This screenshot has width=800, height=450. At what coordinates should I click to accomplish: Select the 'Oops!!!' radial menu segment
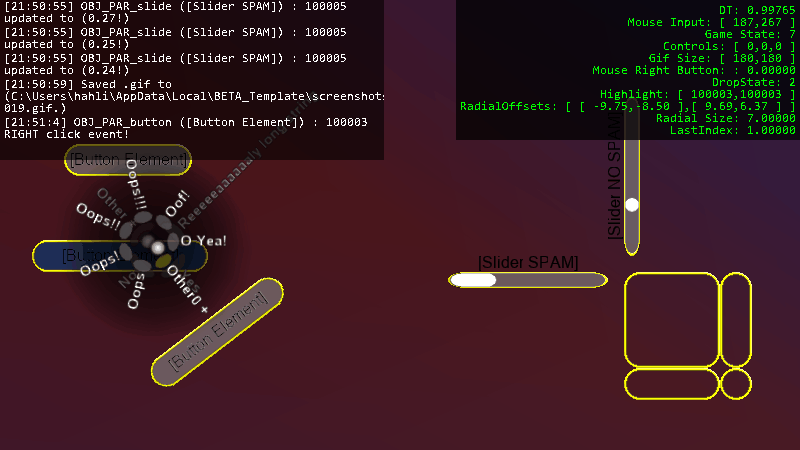(143, 217)
